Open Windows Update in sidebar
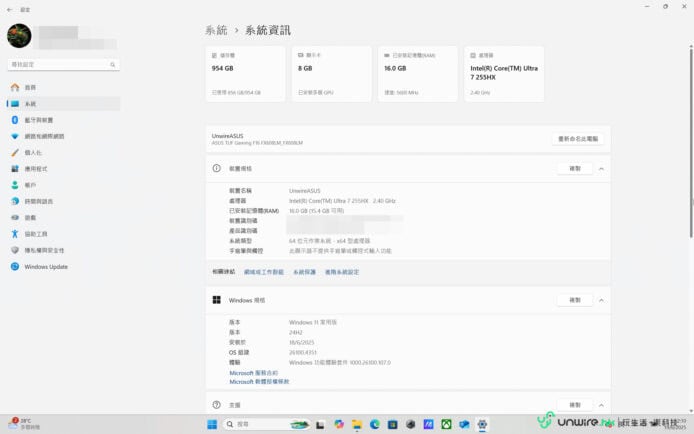The width and height of the screenshot is (694, 434). coord(46,266)
